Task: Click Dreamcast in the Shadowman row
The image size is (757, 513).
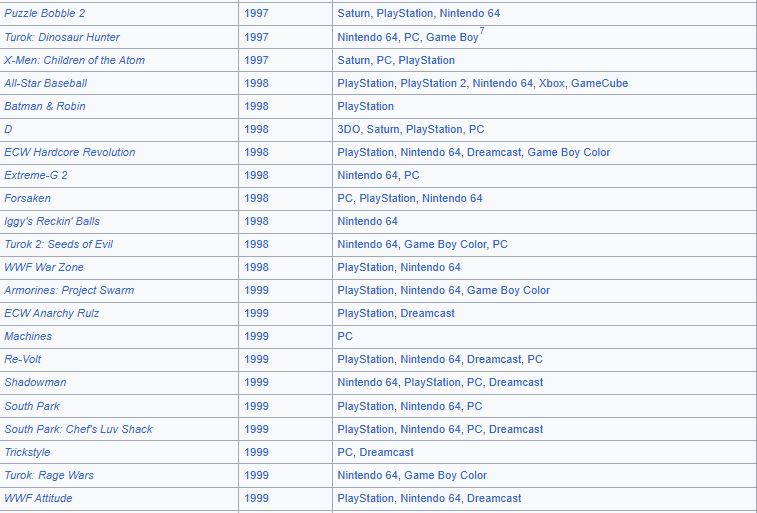Action: (516, 382)
